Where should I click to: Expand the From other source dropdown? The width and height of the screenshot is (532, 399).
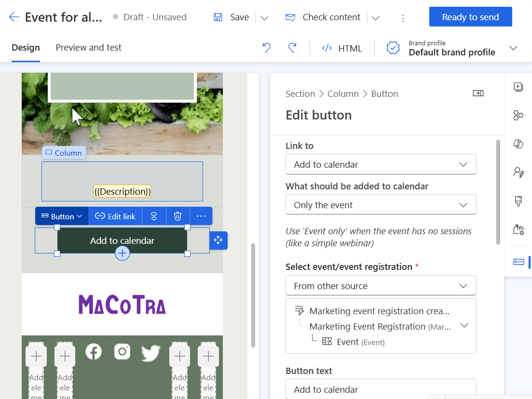(x=381, y=286)
